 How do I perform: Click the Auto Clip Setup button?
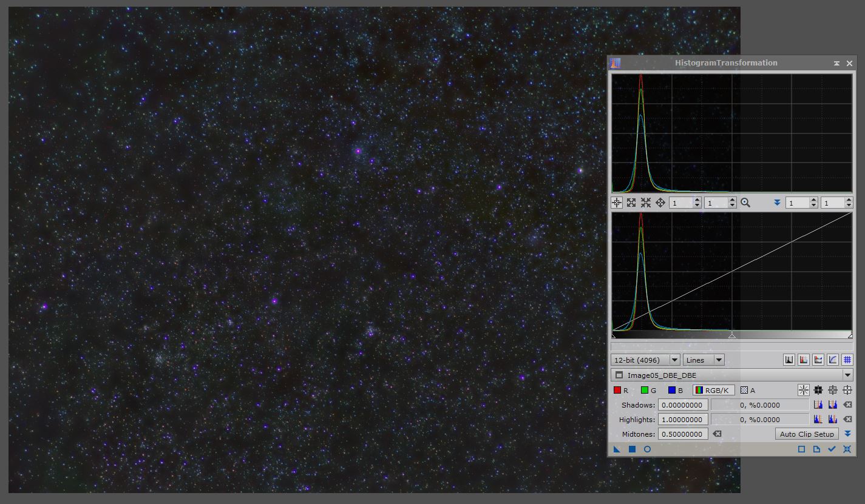click(x=806, y=434)
